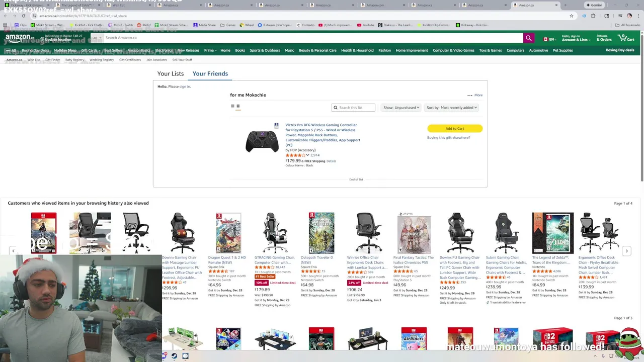This screenshot has height=362, width=644.
Task: Select the Your Friends tab
Action: (x=210, y=74)
